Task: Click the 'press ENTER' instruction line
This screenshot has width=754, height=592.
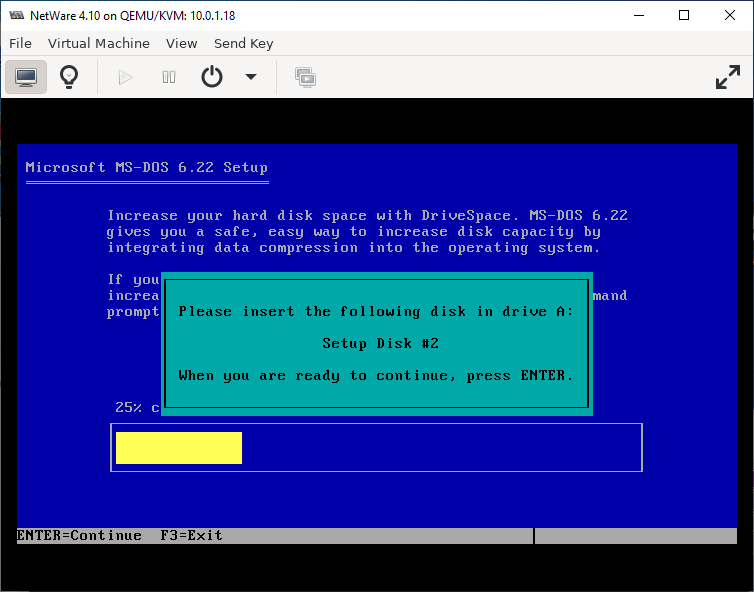Action: tap(376, 376)
